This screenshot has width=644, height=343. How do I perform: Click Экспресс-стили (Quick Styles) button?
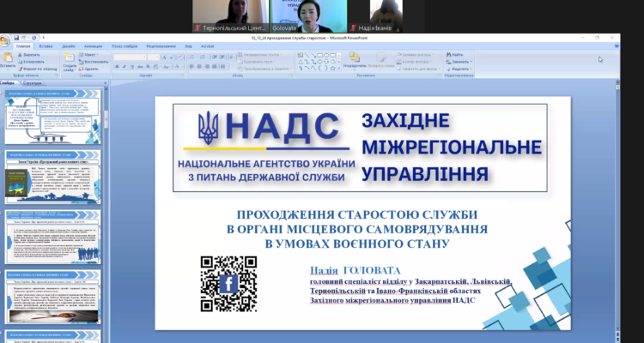tap(381, 60)
